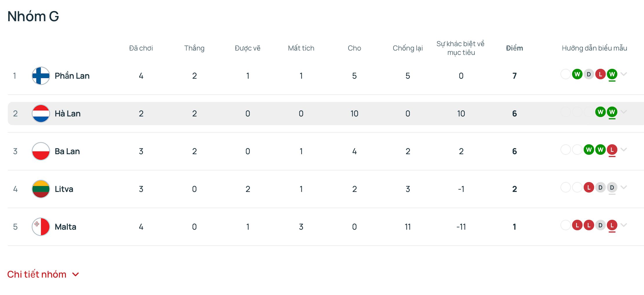Screen dimensions: 644x295
Task: Click Ba Lan's red L form badge
Action: click(612, 150)
